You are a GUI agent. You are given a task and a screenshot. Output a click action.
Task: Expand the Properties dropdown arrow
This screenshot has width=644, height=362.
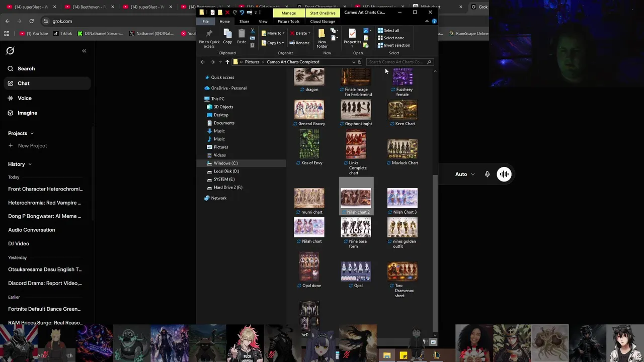[352, 46]
